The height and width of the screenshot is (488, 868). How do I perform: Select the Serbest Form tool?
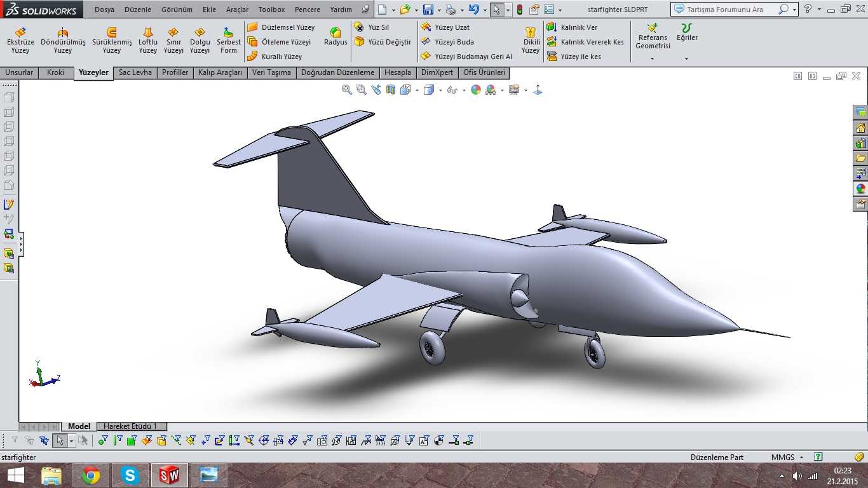229,41
